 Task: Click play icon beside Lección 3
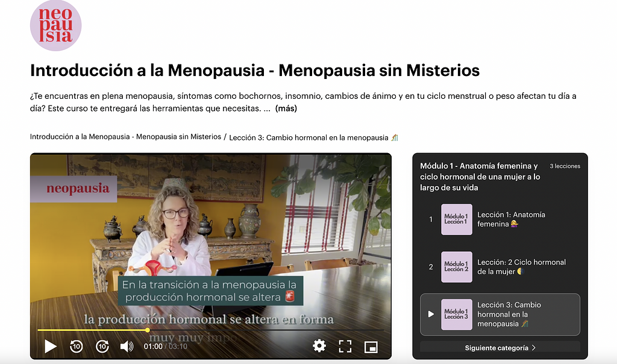431,314
